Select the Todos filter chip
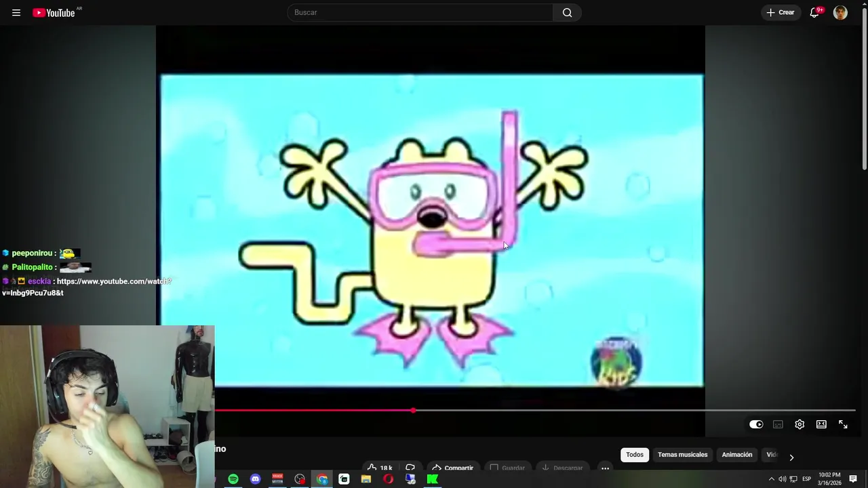 point(635,455)
